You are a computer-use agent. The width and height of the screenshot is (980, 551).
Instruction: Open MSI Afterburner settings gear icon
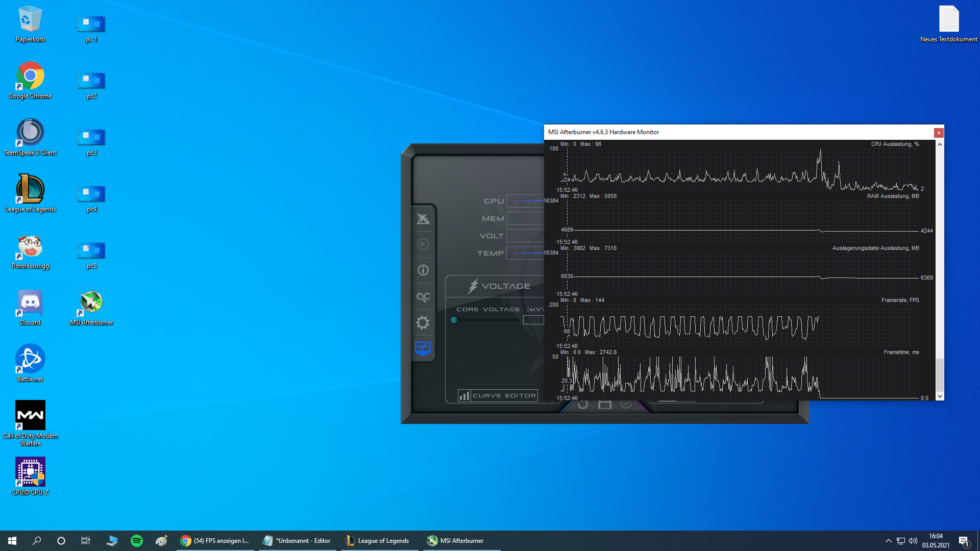(423, 322)
